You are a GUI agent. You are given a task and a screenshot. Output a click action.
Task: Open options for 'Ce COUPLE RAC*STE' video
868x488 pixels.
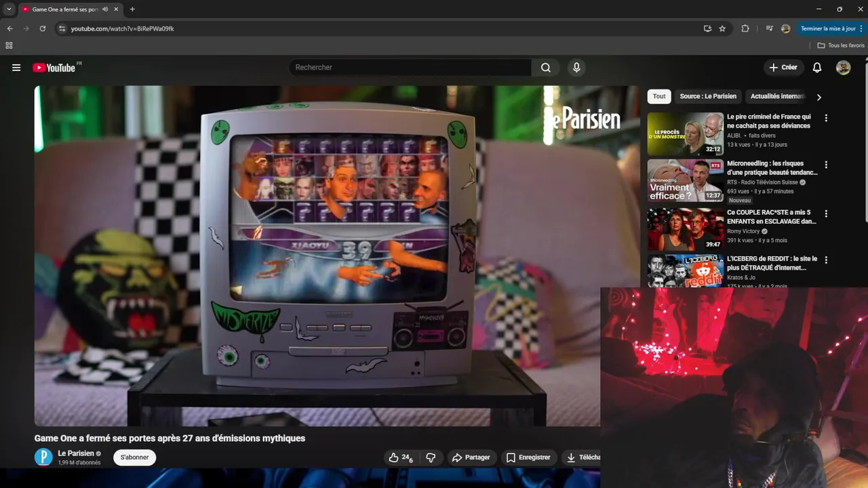pos(826,213)
